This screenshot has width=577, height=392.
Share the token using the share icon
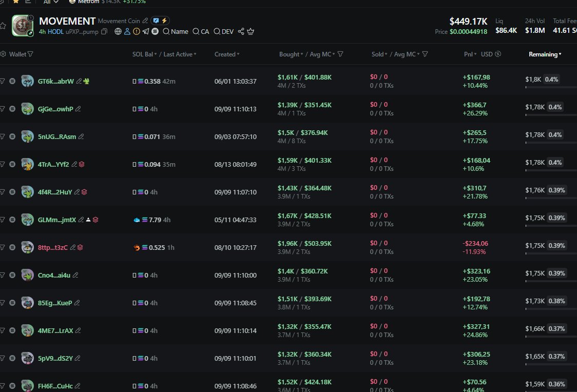pyautogui.click(x=241, y=31)
